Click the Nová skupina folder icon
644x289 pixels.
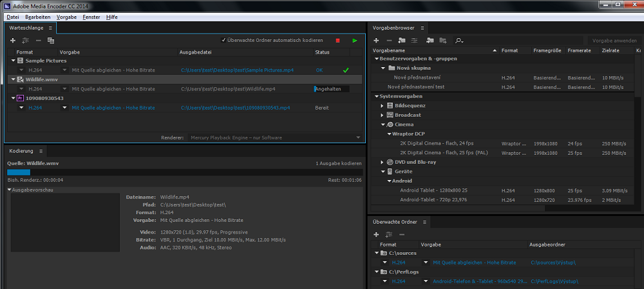[391, 68]
